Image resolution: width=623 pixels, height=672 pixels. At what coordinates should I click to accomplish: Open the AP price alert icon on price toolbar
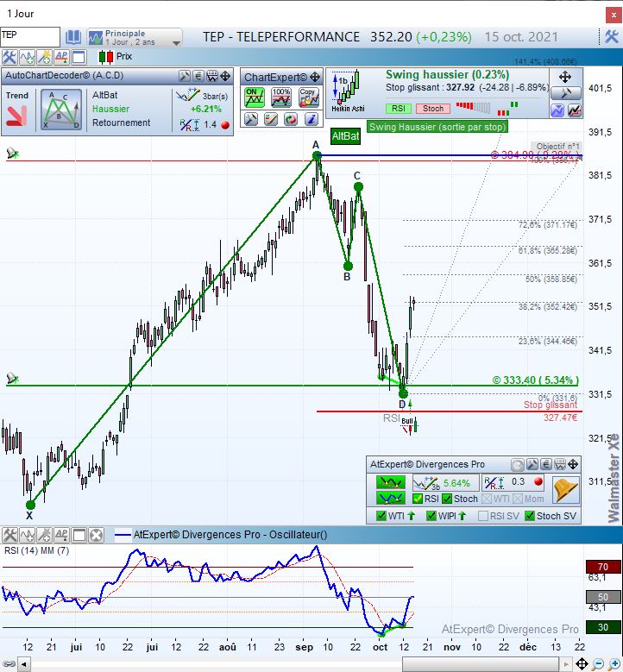tap(61, 57)
